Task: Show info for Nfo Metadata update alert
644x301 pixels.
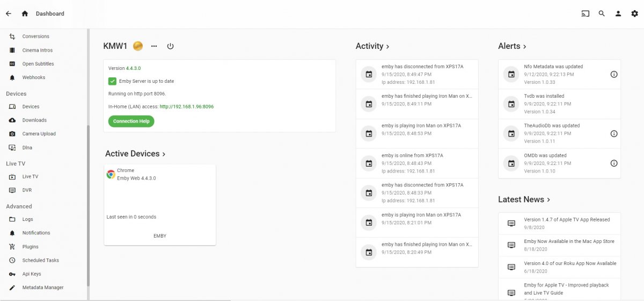Action: (x=614, y=74)
